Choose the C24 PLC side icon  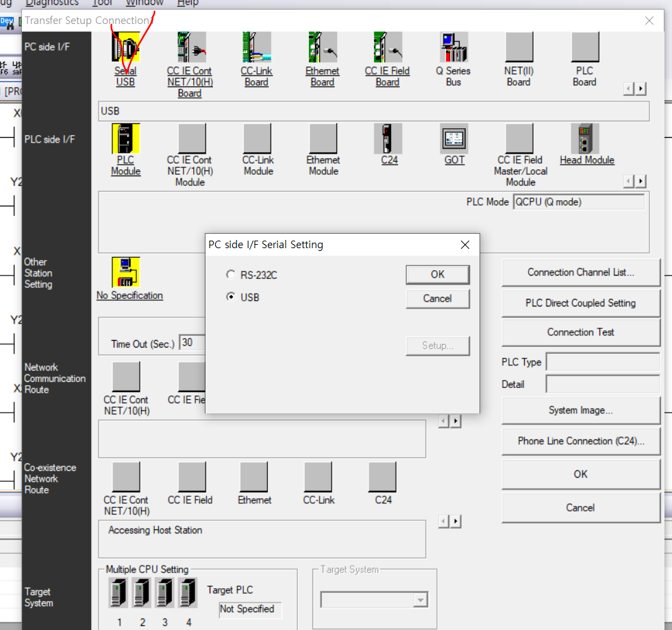click(388, 138)
